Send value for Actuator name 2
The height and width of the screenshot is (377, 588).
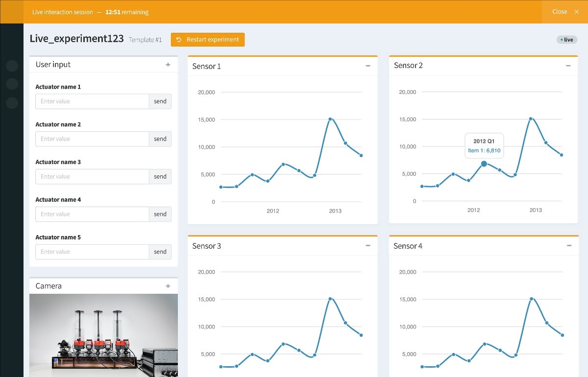[x=160, y=139]
